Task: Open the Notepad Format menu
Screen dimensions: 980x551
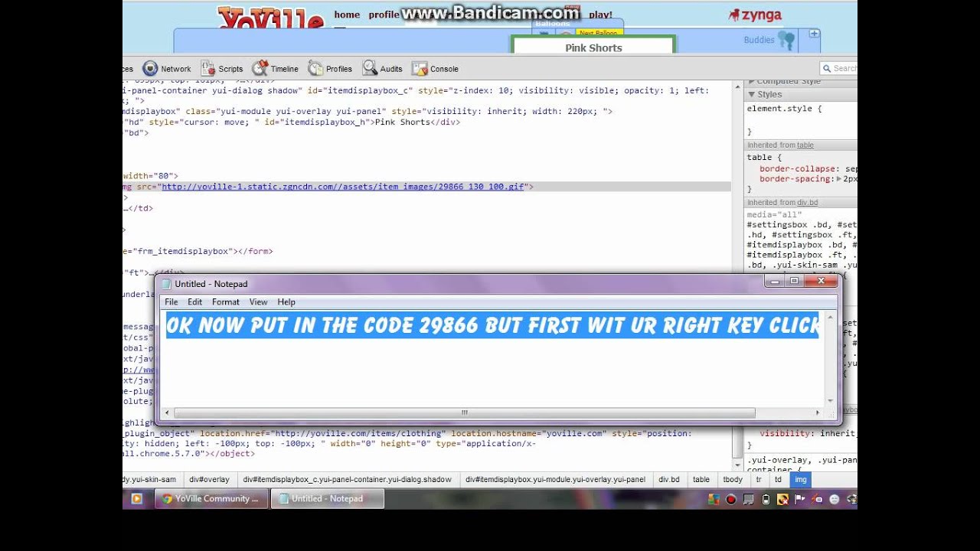Action: (226, 302)
